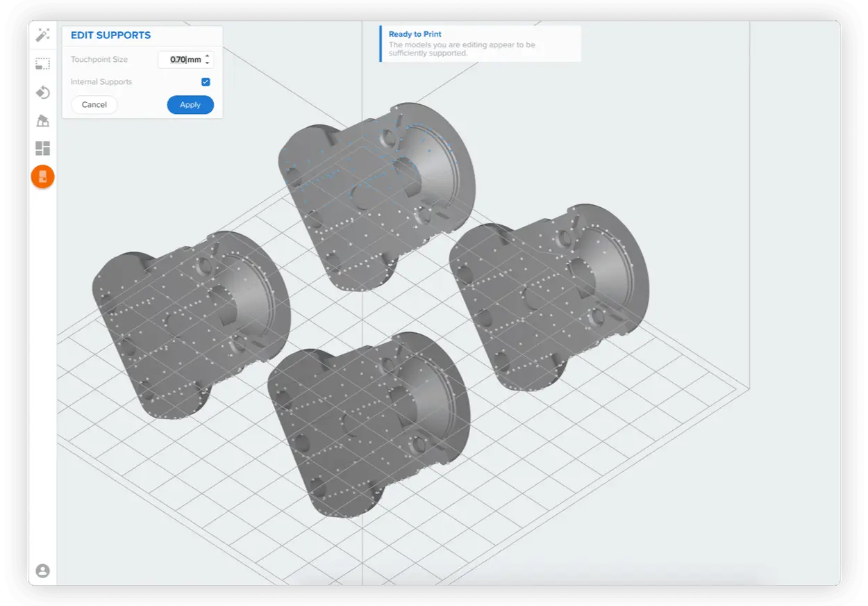Open the Orientation rotate tool
Viewport: 868px width, 606px height.
42,92
